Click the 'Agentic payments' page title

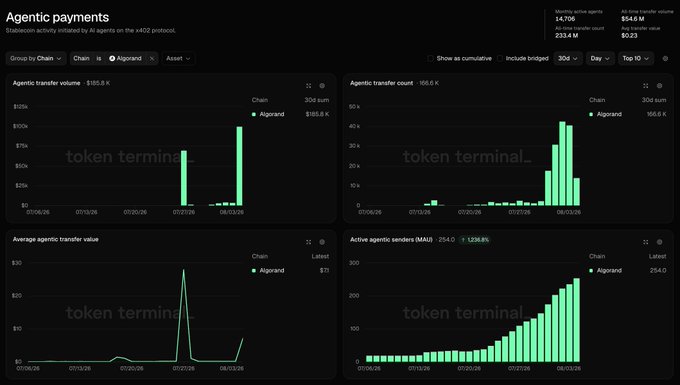[x=57, y=17]
